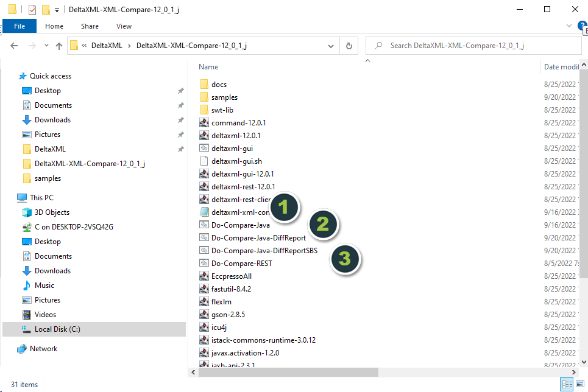Click the Back navigation arrow

[15, 46]
